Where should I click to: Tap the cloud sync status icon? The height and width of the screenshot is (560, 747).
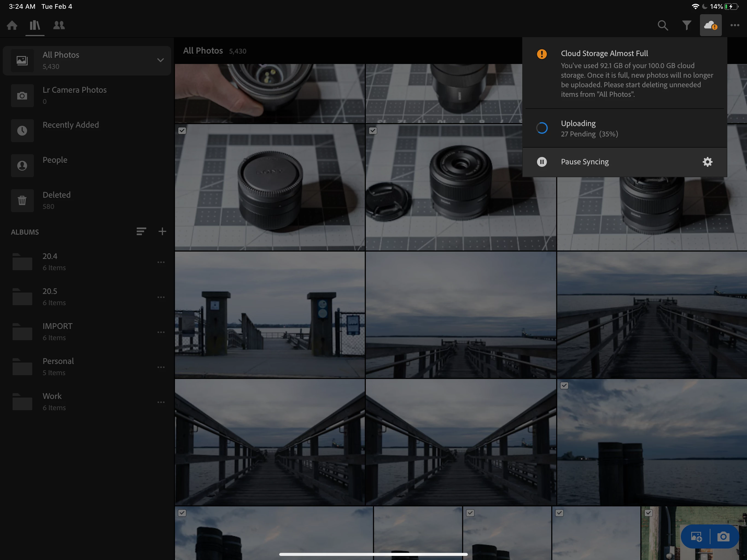pyautogui.click(x=711, y=25)
